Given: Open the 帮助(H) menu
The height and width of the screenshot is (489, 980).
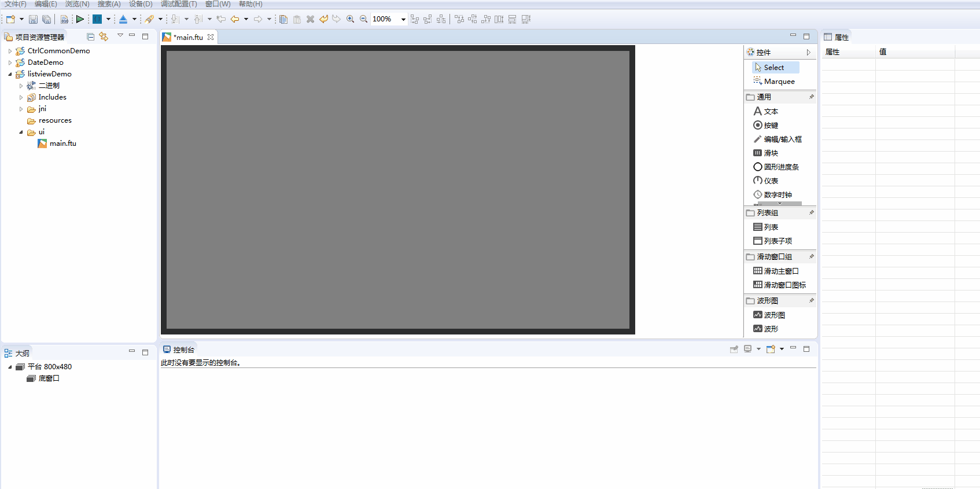Looking at the screenshot, I should click(250, 4).
